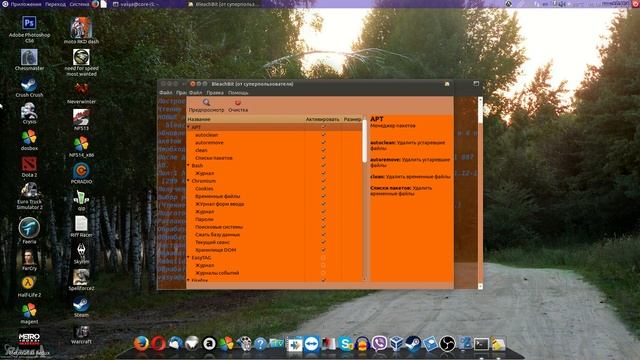Click the terminal window scrollbar behind BleachBit
Viewport: 640px width, 360px height.
coord(480,193)
